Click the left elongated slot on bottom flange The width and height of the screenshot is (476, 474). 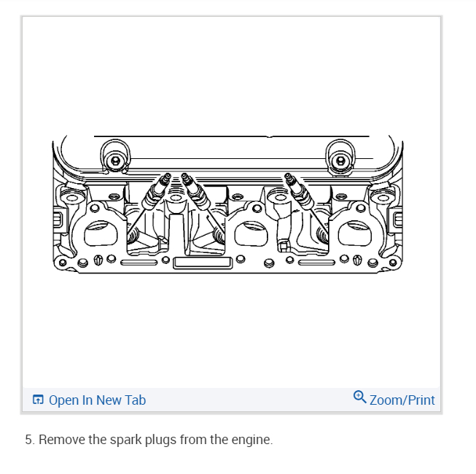tap(139, 263)
